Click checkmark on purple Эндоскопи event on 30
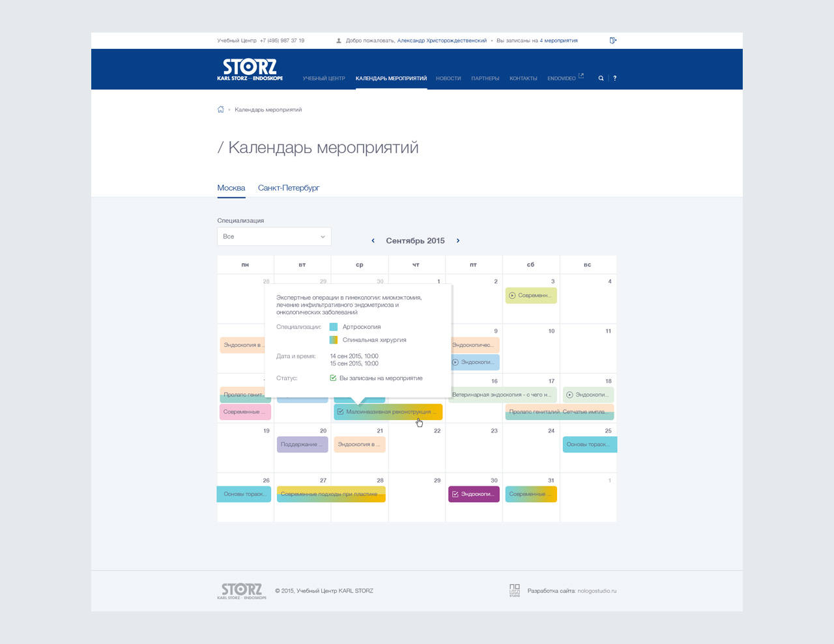Viewport: 834px width, 644px height. (x=455, y=494)
